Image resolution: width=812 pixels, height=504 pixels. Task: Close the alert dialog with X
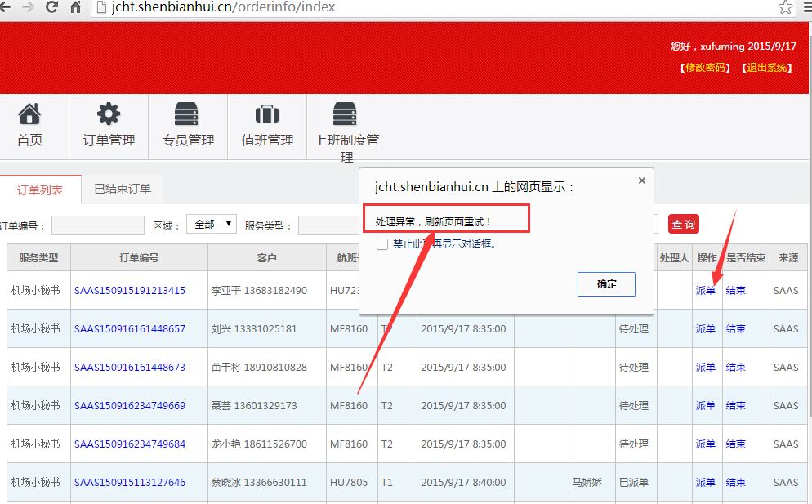pyautogui.click(x=641, y=181)
